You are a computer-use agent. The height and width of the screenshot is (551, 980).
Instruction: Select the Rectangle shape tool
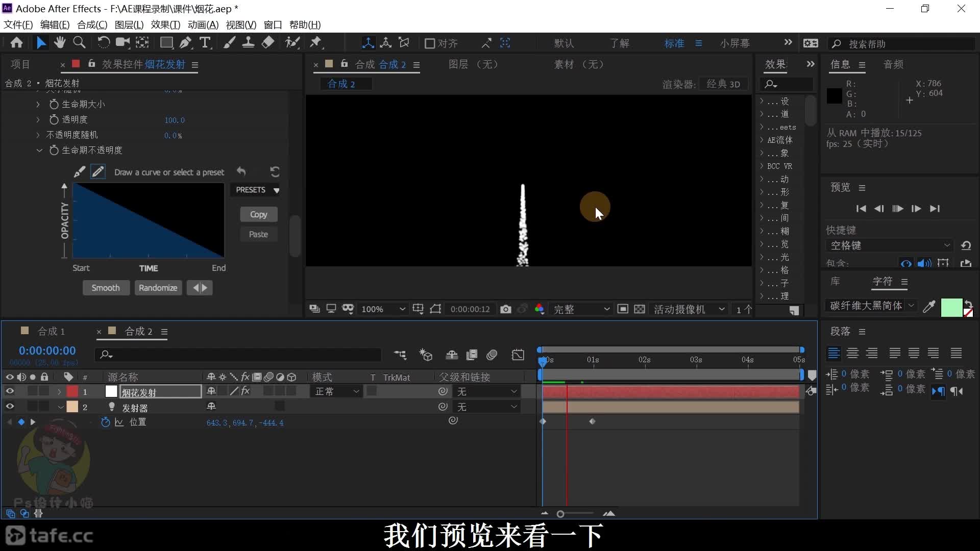pyautogui.click(x=166, y=43)
